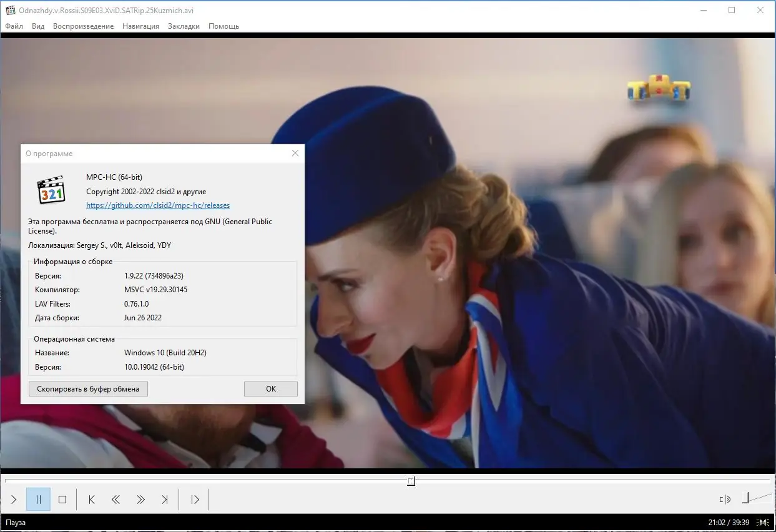Screen dimensions: 776x532
Task: Skip to next file with the Skip Forward icon
Action: (165, 499)
